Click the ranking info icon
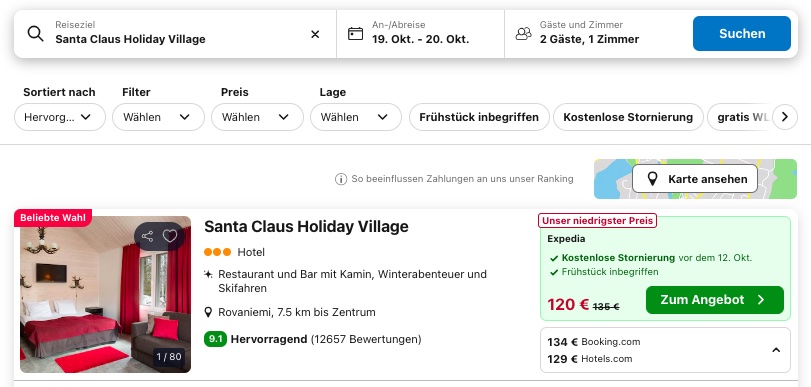811x387 pixels. 340,179
